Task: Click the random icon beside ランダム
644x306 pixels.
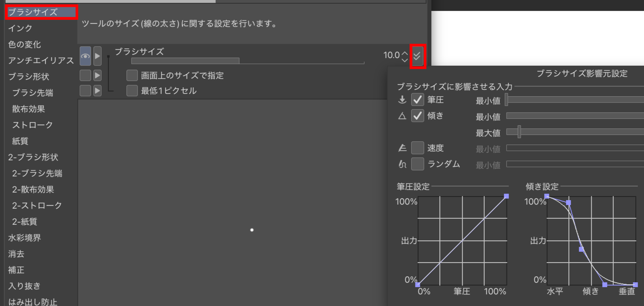Action: tap(402, 164)
